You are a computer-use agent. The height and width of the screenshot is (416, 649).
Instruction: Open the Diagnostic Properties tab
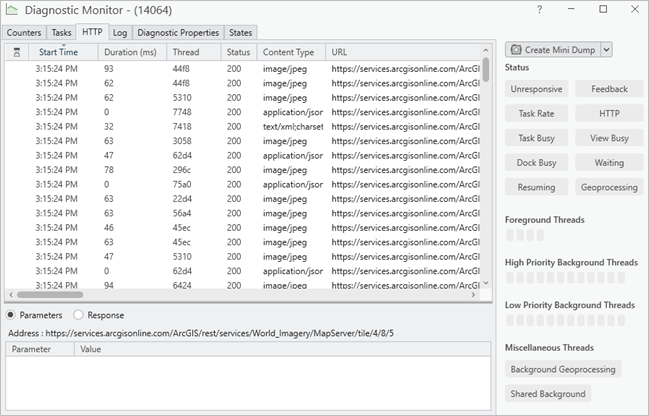pyautogui.click(x=177, y=32)
